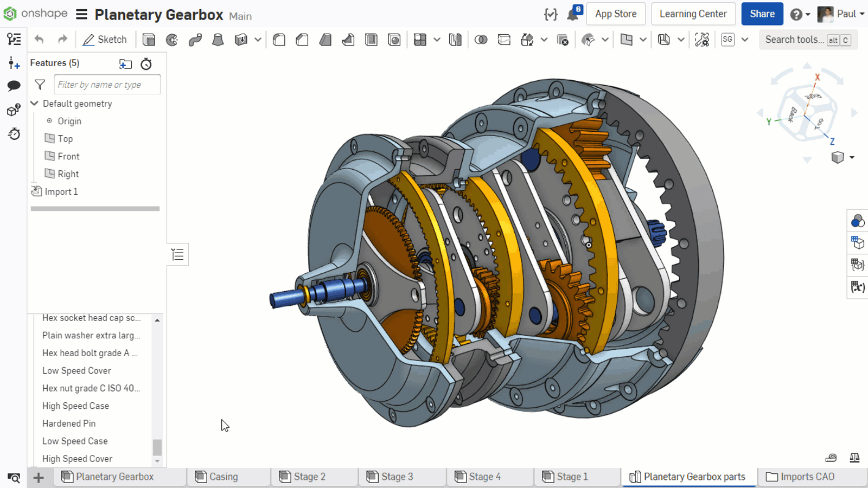Switch to the Casing tab
Image resolution: width=868 pixels, height=488 pixels.
click(x=223, y=477)
